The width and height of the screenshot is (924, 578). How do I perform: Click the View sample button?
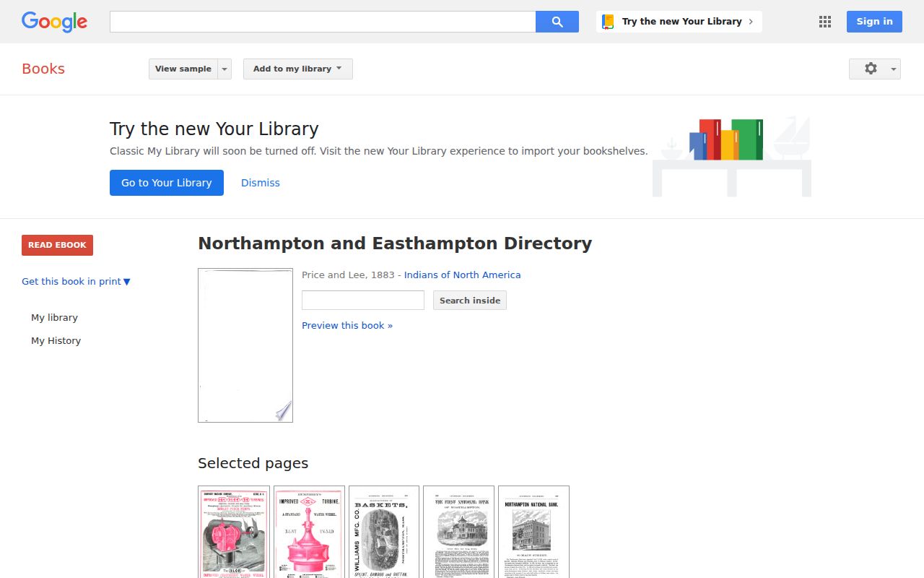[x=183, y=69]
